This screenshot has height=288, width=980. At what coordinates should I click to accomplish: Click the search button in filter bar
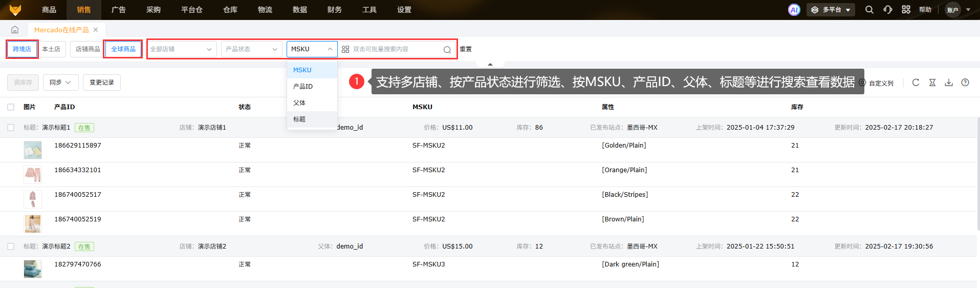point(447,50)
